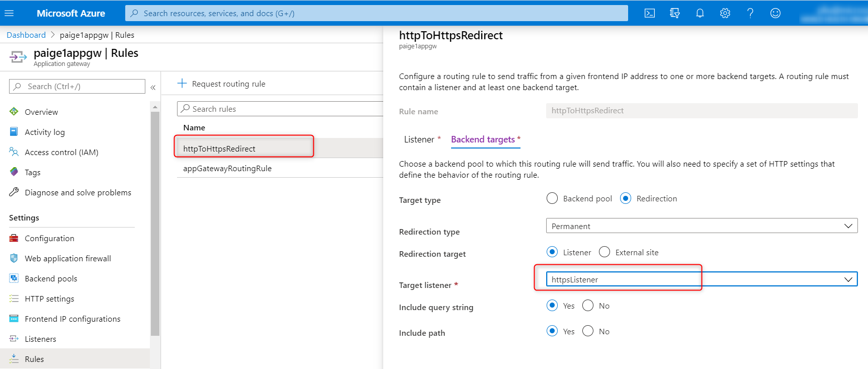Open the Directory and subscription filter icon

[675, 13]
